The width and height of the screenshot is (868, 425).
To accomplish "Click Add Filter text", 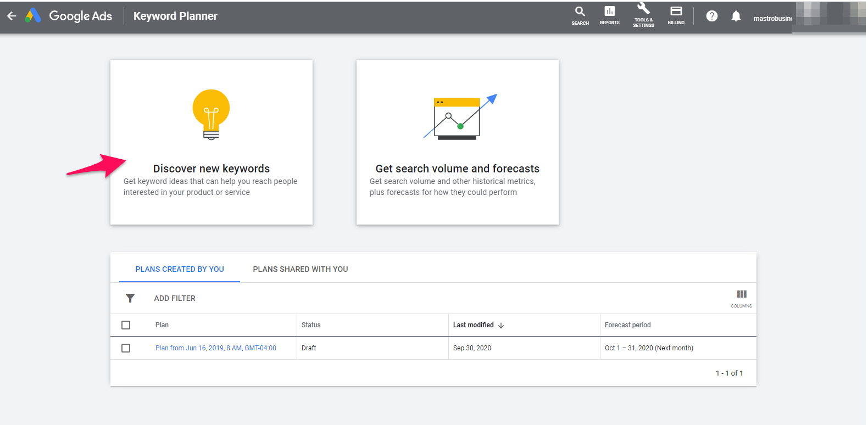I will coord(175,298).
